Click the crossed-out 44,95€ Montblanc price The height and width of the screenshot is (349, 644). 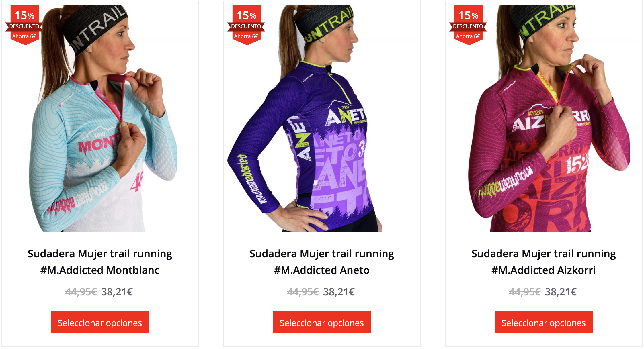(81, 292)
